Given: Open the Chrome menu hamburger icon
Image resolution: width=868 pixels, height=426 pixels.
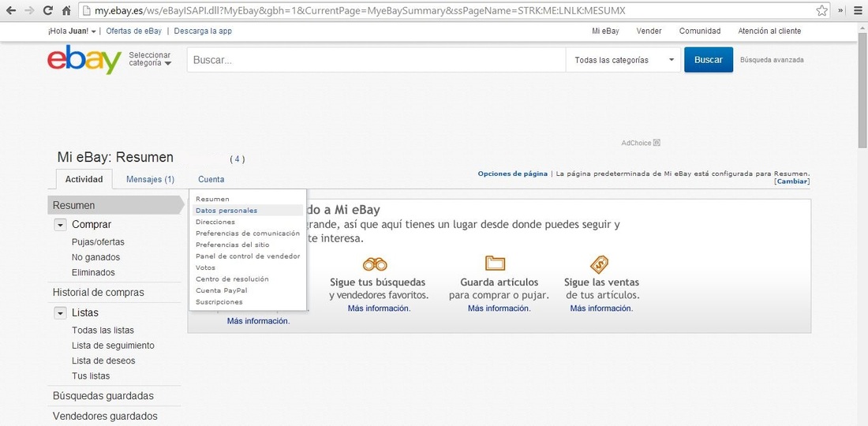Looking at the screenshot, I should pyautogui.click(x=858, y=10).
